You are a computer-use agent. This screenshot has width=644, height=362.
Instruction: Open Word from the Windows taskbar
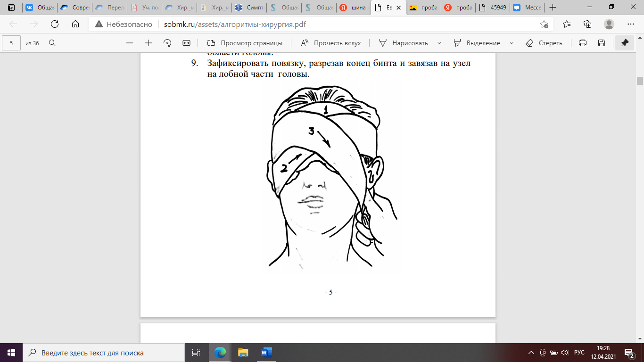tap(266, 352)
